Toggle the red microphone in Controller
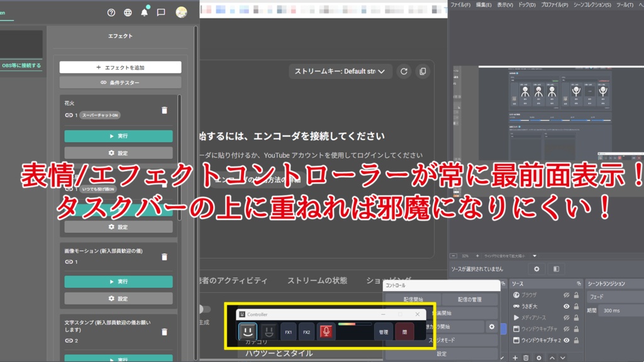644x362 pixels. tap(326, 332)
